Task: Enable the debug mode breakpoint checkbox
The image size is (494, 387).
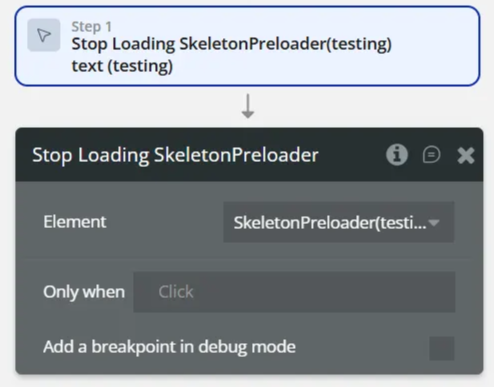Action: (x=441, y=348)
